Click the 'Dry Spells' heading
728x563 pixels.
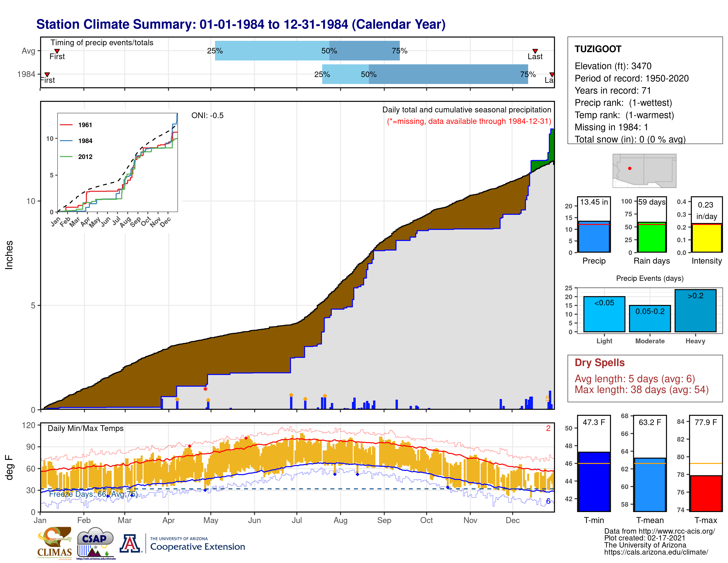point(600,363)
